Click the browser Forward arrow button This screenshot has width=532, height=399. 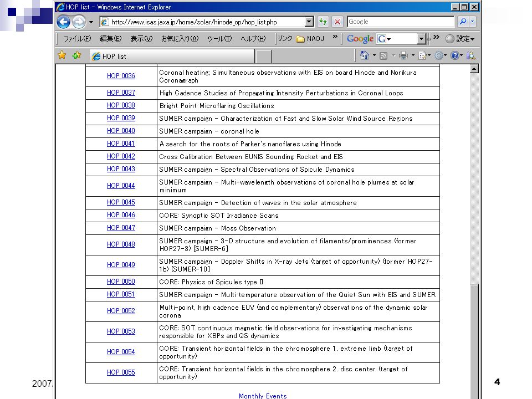[x=79, y=22]
